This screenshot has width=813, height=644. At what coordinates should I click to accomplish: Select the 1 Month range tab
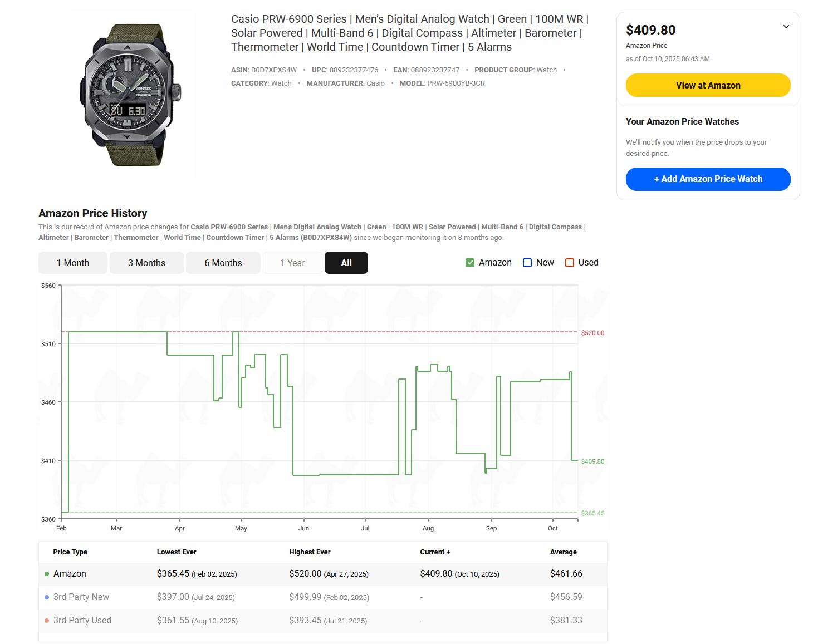tap(72, 263)
